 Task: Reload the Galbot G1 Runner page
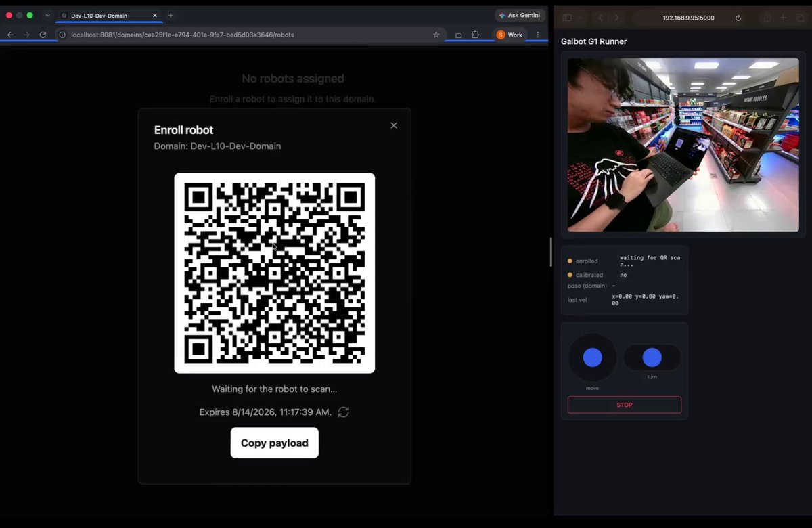[738, 18]
